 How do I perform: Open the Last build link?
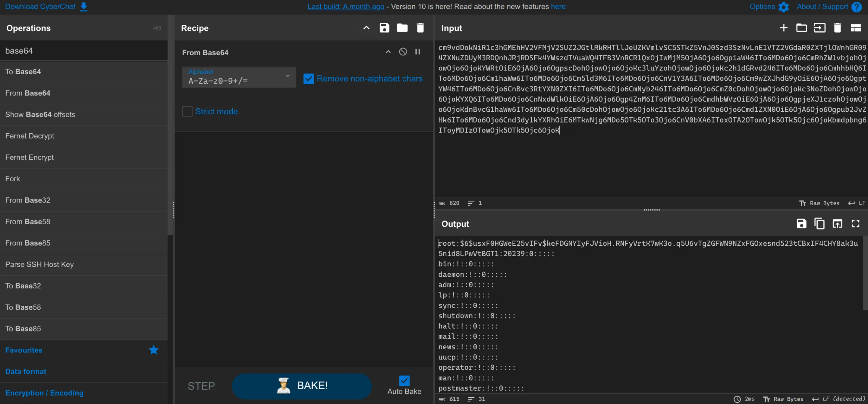345,6
